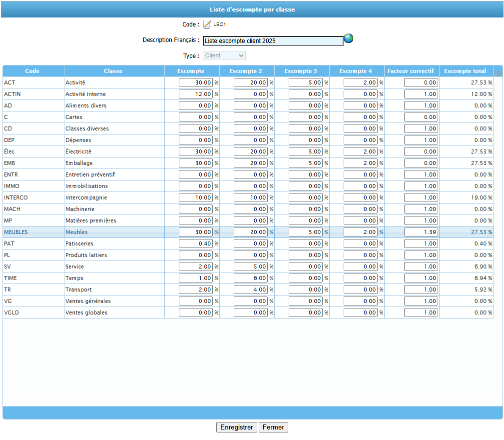The width and height of the screenshot is (504, 440).
Task: Click the Fermer button
Action: tap(273, 427)
